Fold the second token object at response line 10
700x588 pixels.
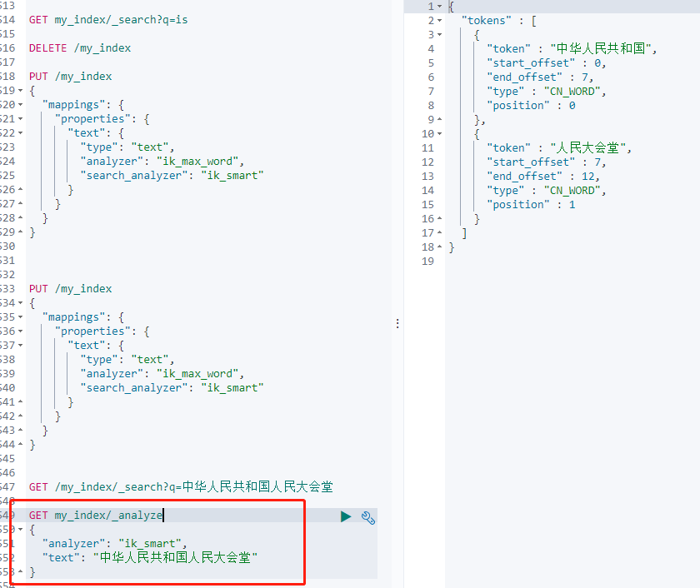click(439, 133)
